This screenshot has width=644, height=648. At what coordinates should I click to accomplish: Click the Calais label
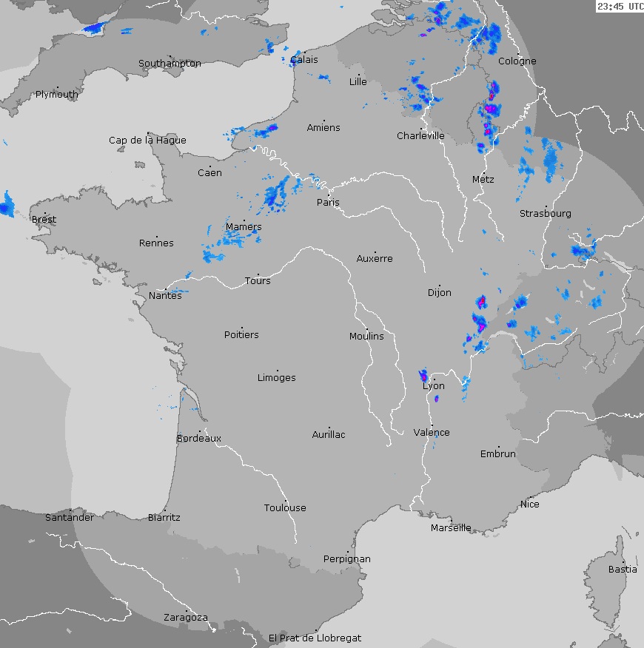coord(304,59)
